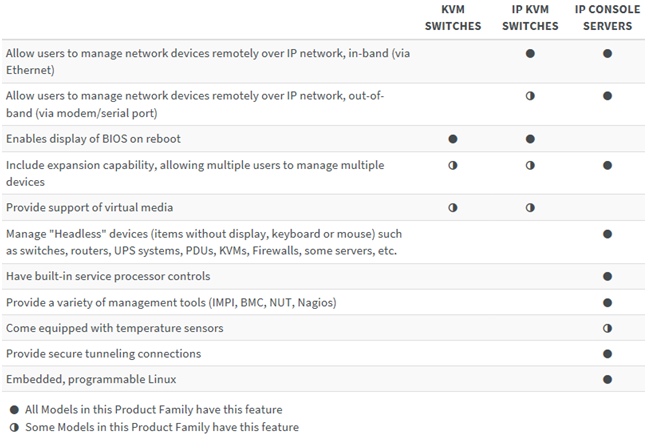
Task: Click IP KVM full dot for in-band row
Action: 530,54
